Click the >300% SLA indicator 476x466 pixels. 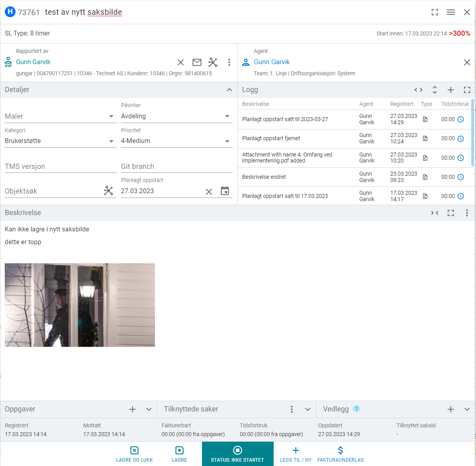pyautogui.click(x=460, y=33)
